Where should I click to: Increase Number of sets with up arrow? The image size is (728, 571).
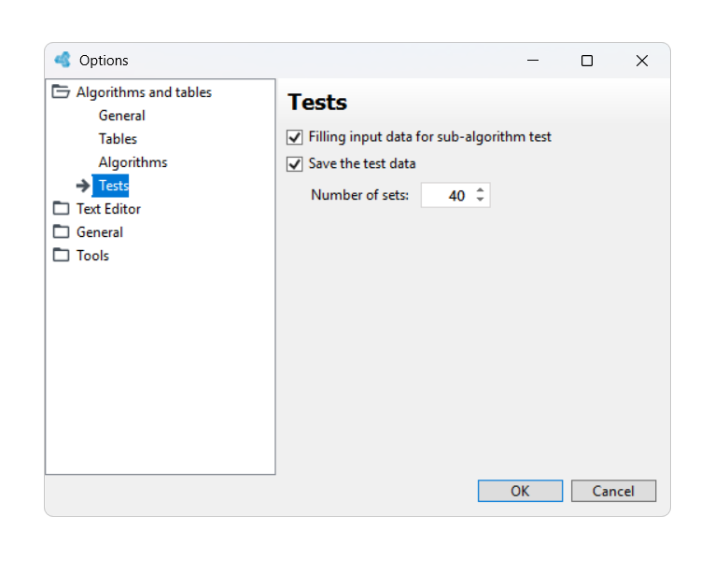480,190
